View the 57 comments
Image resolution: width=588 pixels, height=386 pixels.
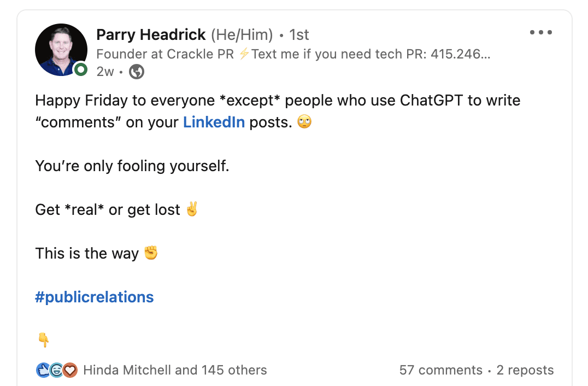pos(440,370)
